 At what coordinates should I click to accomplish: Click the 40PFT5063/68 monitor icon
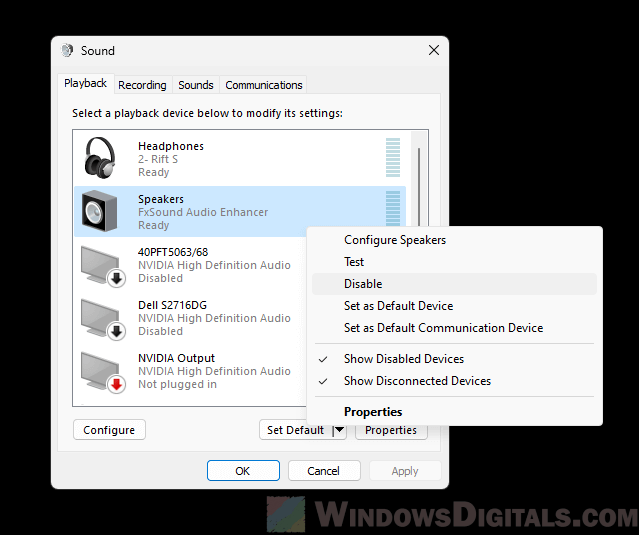[102, 266]
